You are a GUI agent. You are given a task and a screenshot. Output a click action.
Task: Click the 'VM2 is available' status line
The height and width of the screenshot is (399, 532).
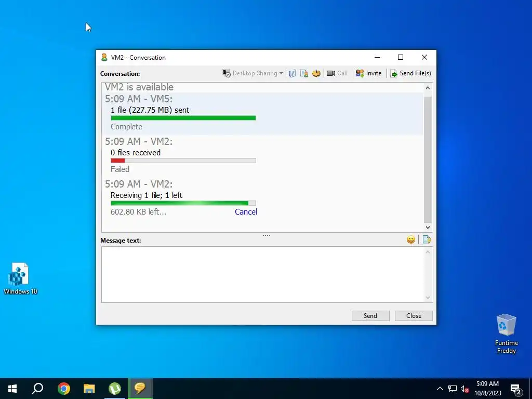pos(139,87)
